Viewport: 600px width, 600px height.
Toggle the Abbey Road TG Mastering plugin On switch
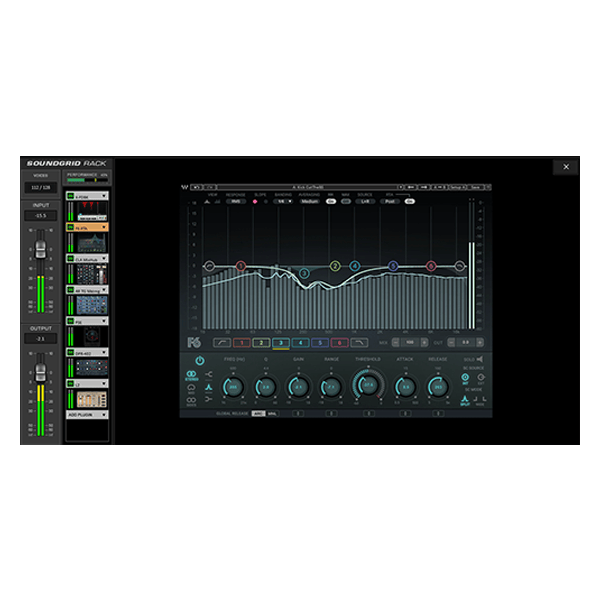(70, 290)
